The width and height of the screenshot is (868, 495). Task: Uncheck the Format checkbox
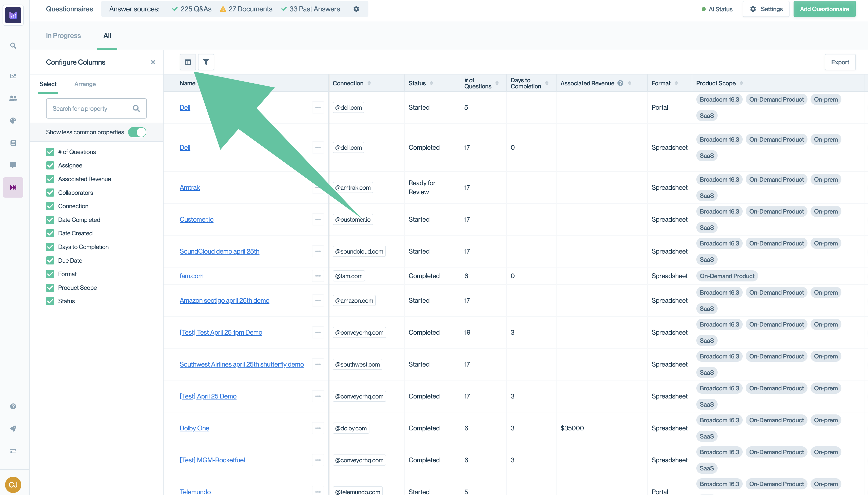pos(50,274)
